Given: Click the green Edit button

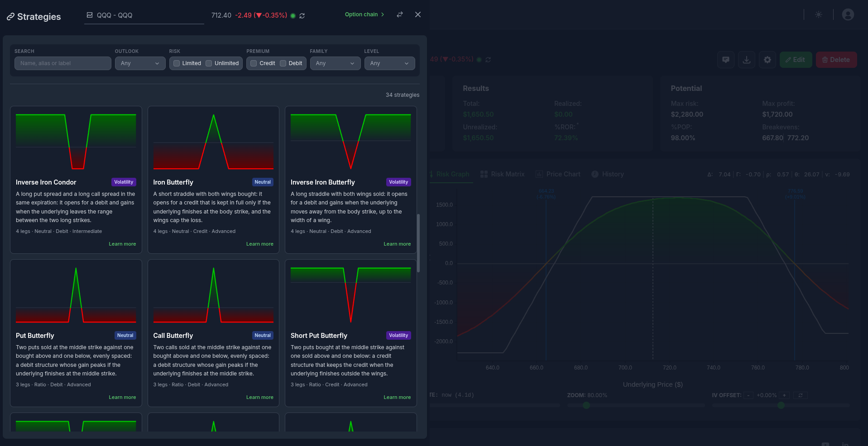Looking at the screenshot, I should 796,60.
